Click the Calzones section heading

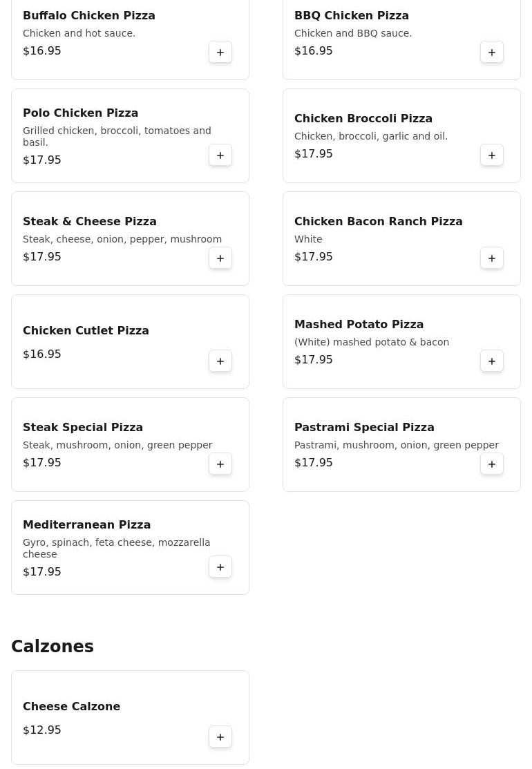point(53,647)
